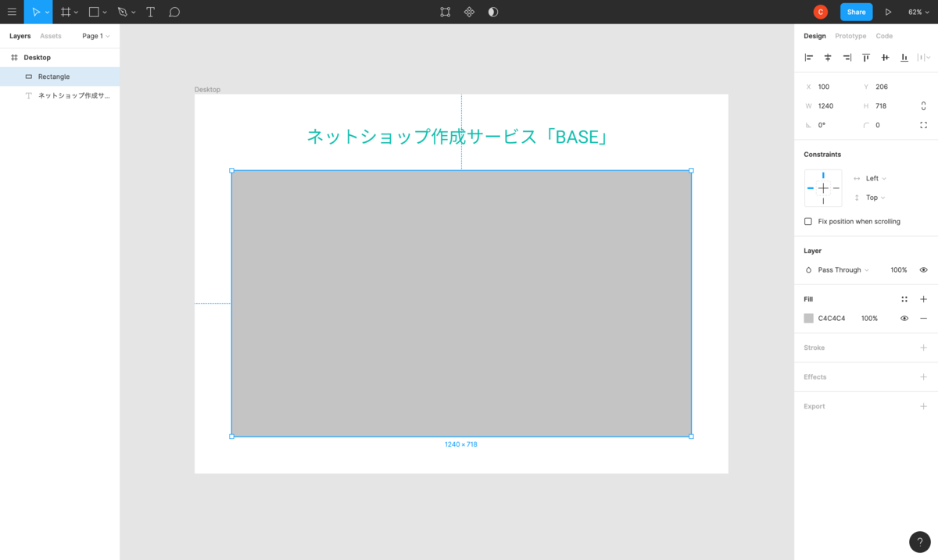
Task: Open the hamburger main menu
Action: point(12,12)
